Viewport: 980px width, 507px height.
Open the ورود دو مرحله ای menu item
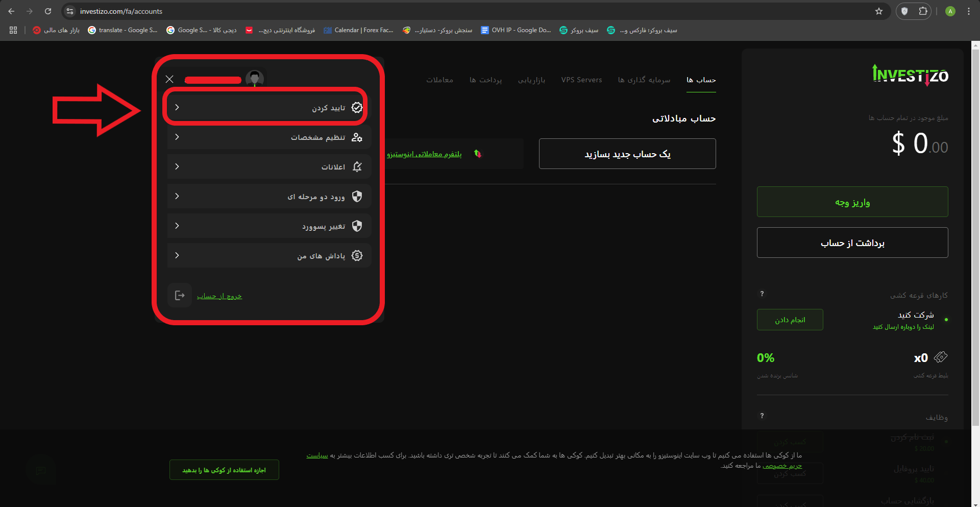(268, 196)
